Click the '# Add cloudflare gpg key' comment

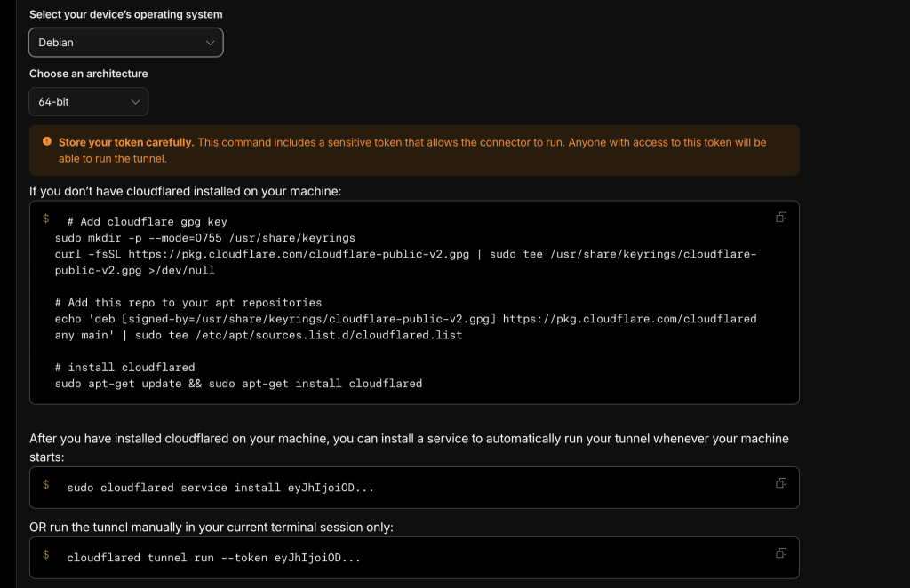(x=148, y=221)
